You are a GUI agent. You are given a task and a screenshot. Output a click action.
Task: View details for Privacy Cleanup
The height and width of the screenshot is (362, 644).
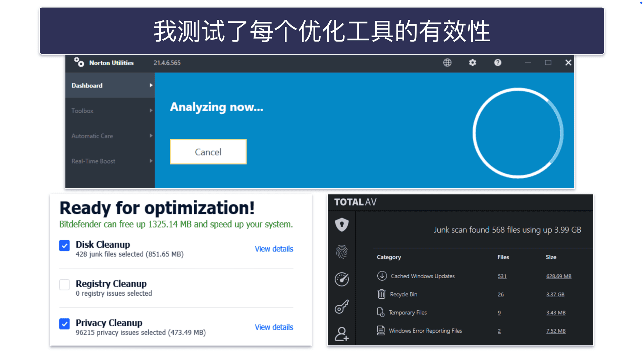tap(274, 327)
